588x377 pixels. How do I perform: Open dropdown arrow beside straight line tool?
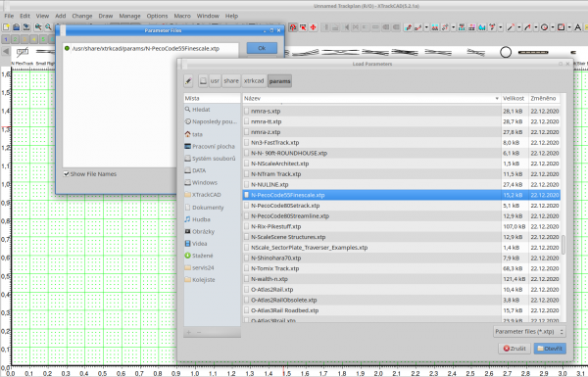519,27
